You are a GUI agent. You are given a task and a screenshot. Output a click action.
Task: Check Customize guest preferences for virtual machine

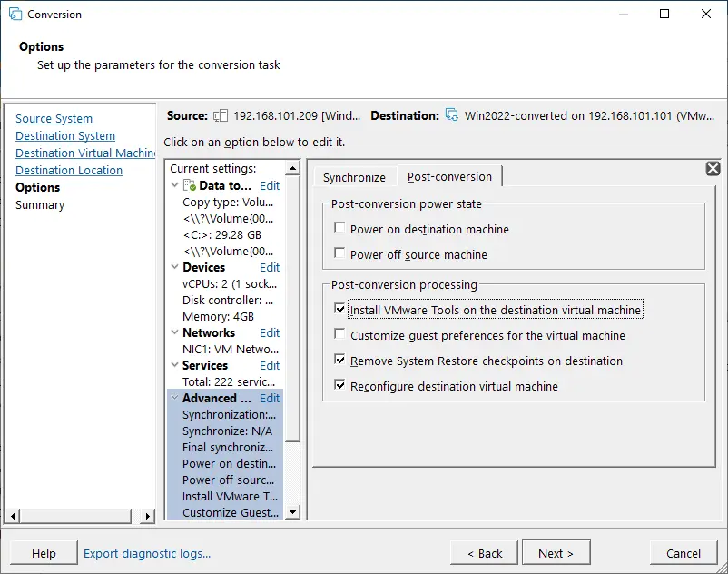point(339,334)
